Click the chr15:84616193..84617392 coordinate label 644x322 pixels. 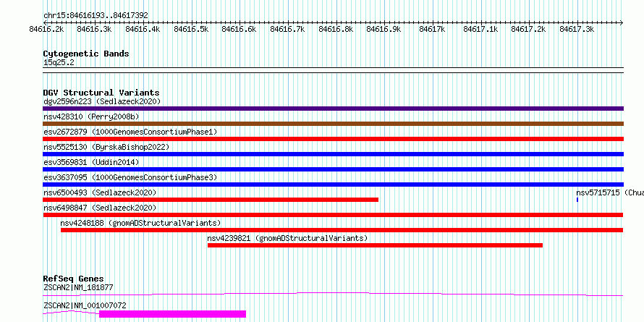click(x=96, y=16)
